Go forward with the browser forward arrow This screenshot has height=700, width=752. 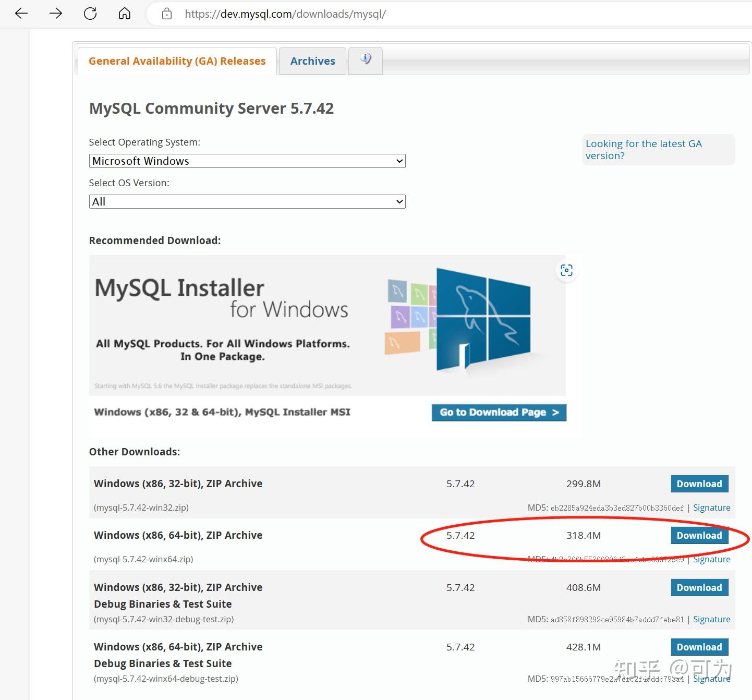[x=56, y=14]
